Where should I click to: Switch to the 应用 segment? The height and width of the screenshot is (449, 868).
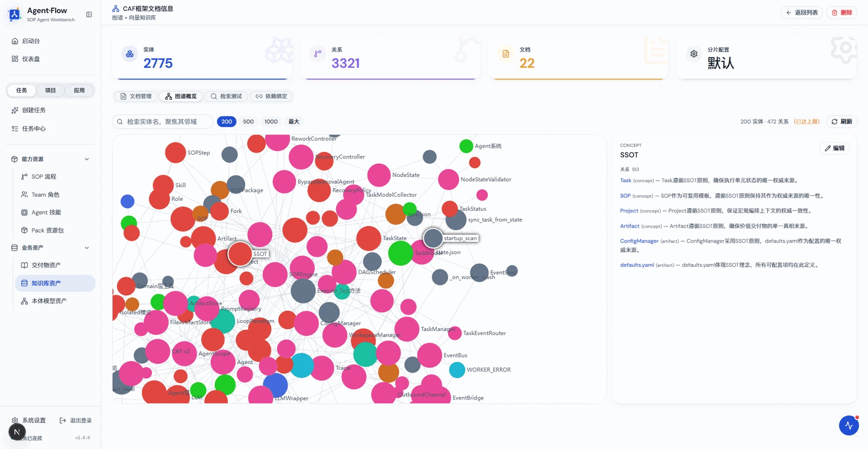pyautogui.click(x=79, y=91)
